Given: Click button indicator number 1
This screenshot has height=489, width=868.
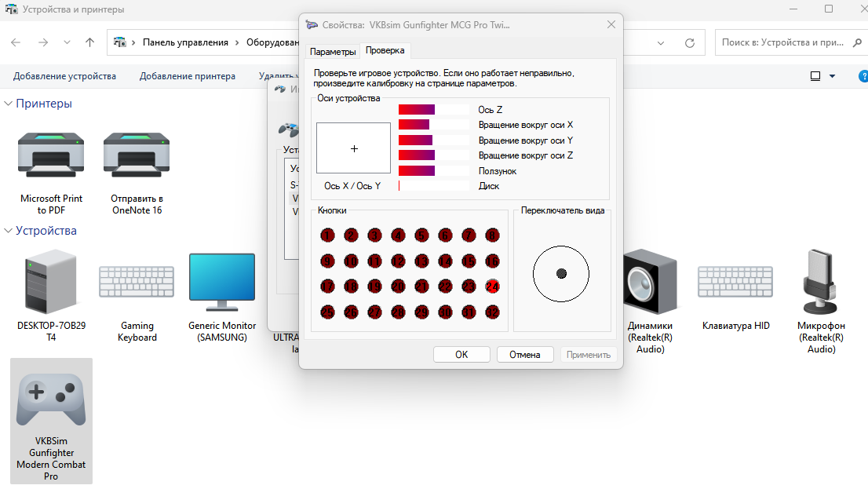Looking at the screenshot, I should coord(328,235).
